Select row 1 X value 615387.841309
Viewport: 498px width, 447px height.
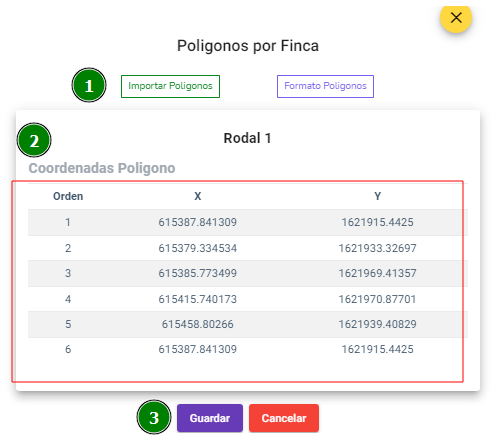coord(198,222)
